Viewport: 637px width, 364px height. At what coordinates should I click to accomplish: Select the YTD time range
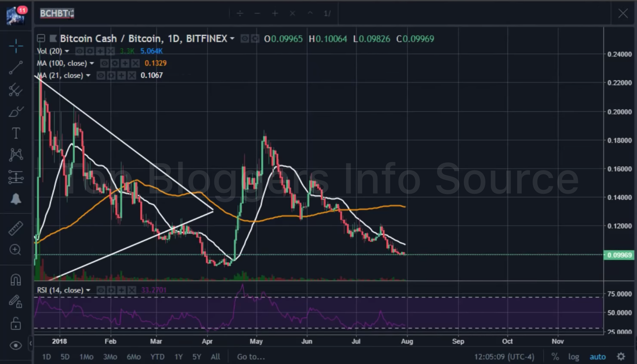tap(157, 357)
